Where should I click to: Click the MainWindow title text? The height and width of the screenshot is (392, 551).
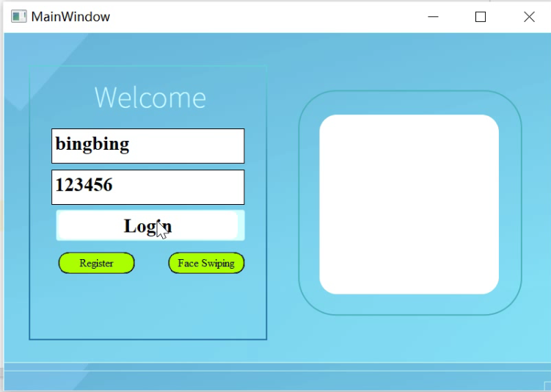click(70, 17)
